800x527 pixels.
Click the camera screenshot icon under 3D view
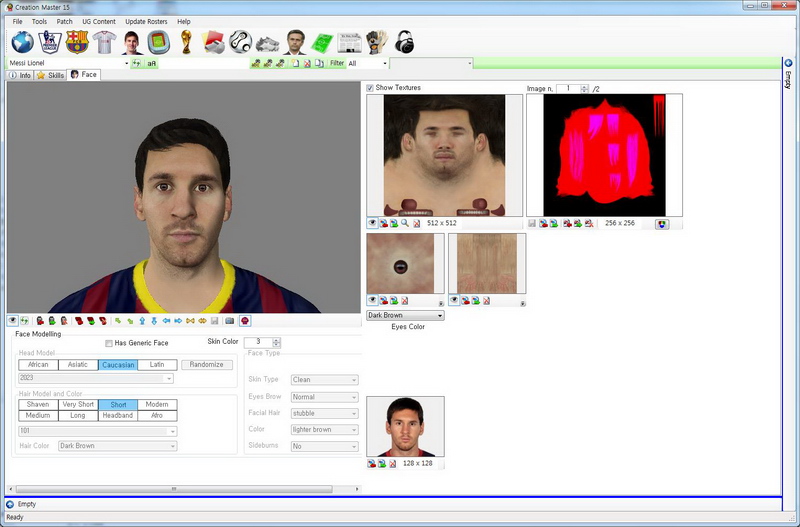point(230,321)
